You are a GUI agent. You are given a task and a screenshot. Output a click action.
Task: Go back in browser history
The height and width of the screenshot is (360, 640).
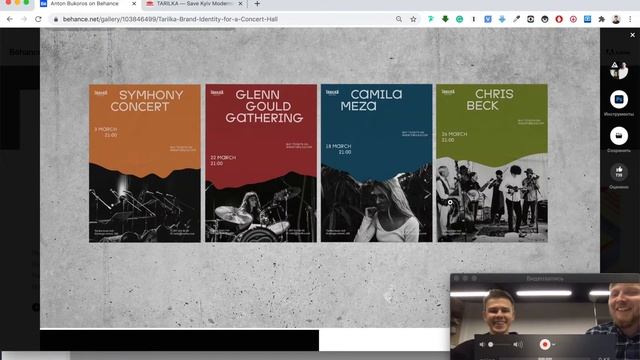click(x=10, y=19)
